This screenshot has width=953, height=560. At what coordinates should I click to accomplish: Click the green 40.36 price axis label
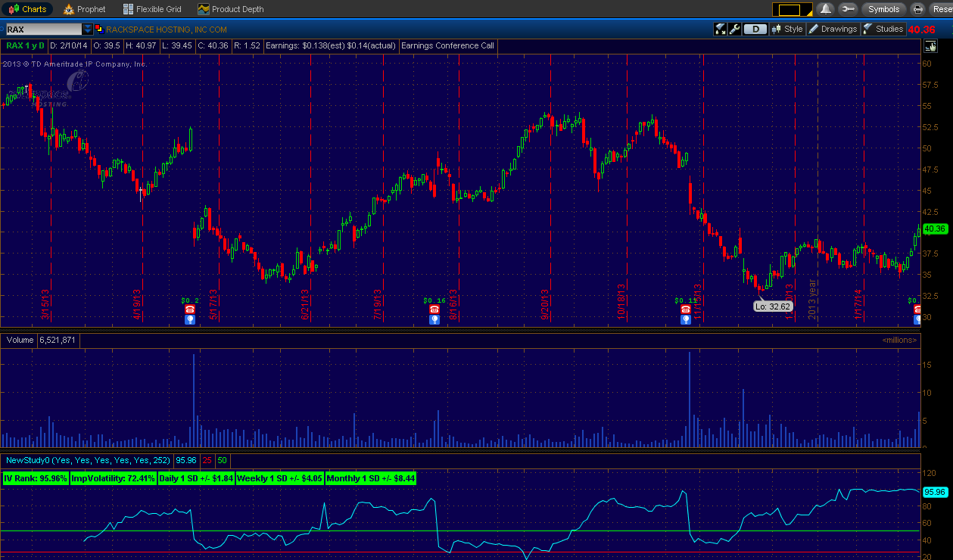pyautogui.click(x=936, y=229)
